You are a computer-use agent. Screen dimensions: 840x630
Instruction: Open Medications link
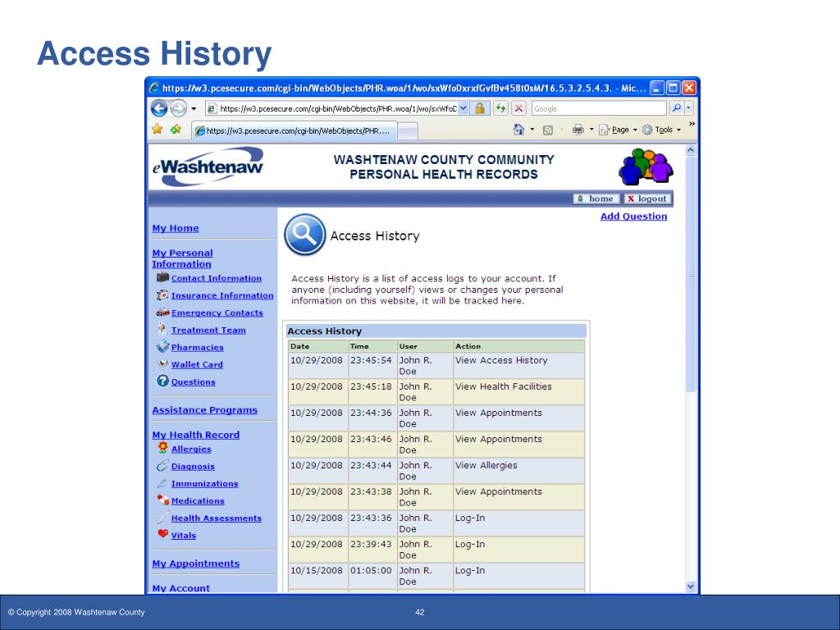click(198, 501)
